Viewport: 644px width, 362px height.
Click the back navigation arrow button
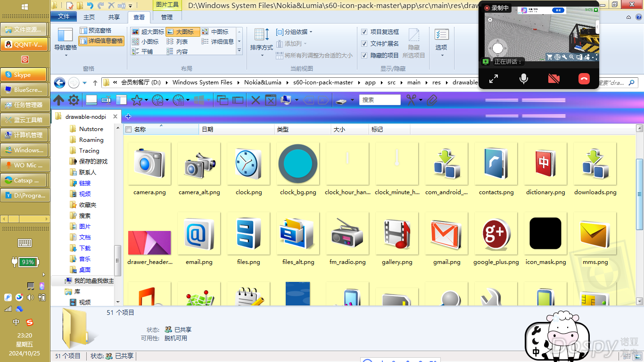coord(59,82)
